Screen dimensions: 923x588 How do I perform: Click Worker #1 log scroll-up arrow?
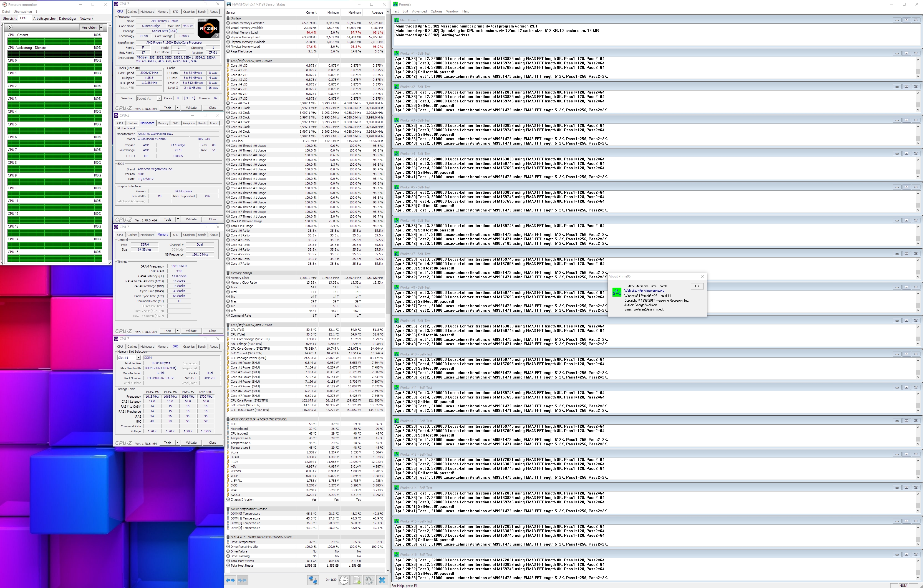pyautogui.click(x=918, y=60)
